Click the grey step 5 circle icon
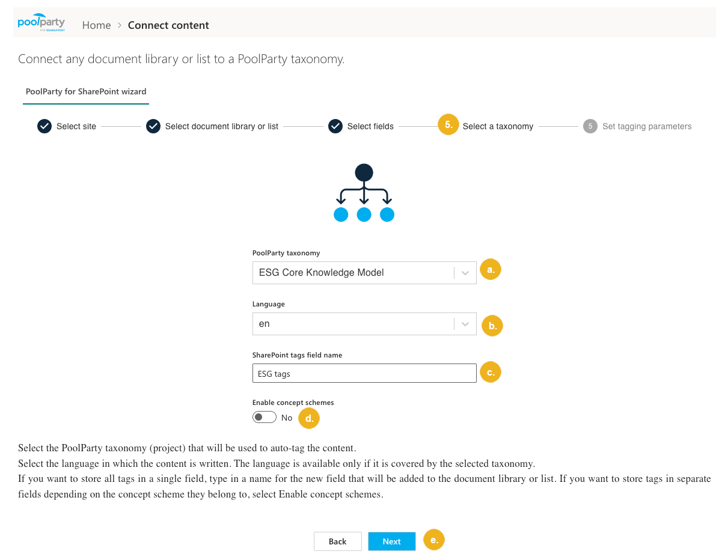728x560 pixels. [x=590, y=126]
